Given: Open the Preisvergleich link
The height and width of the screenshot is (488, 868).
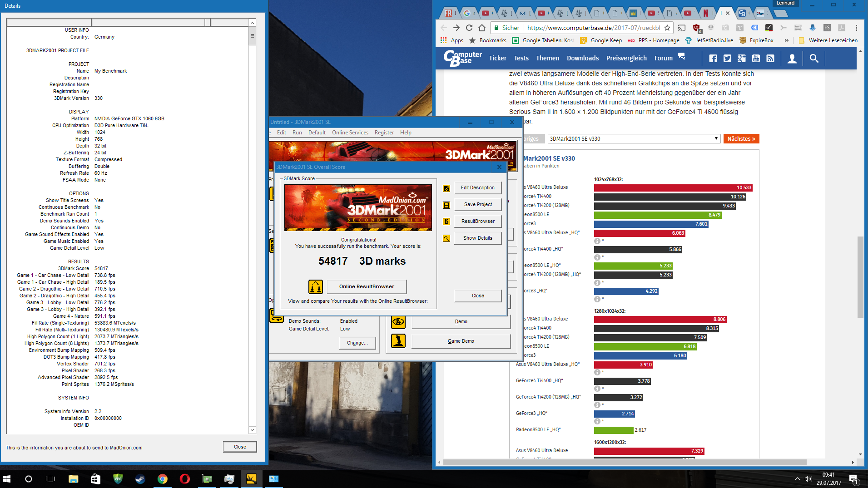Looking at the screenshot, I should [626, 58].
